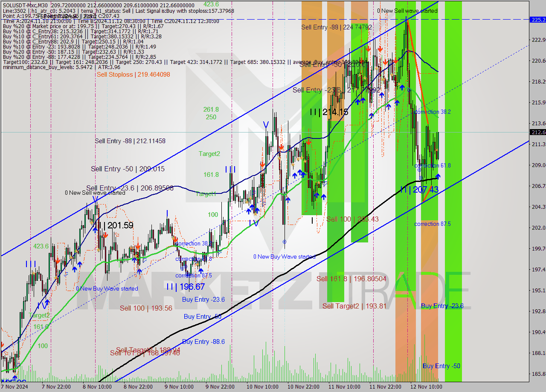
Task: Select the 'Sell Entry -50 | 209.015' label
Action: pos(128,169)
